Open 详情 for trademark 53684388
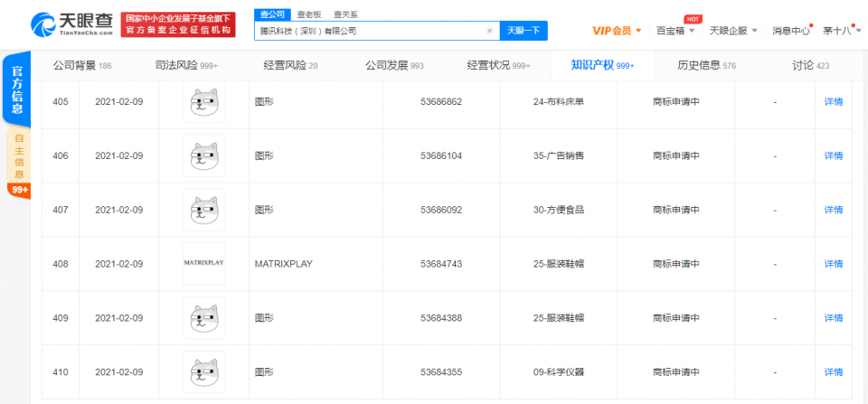 [833, 317]
